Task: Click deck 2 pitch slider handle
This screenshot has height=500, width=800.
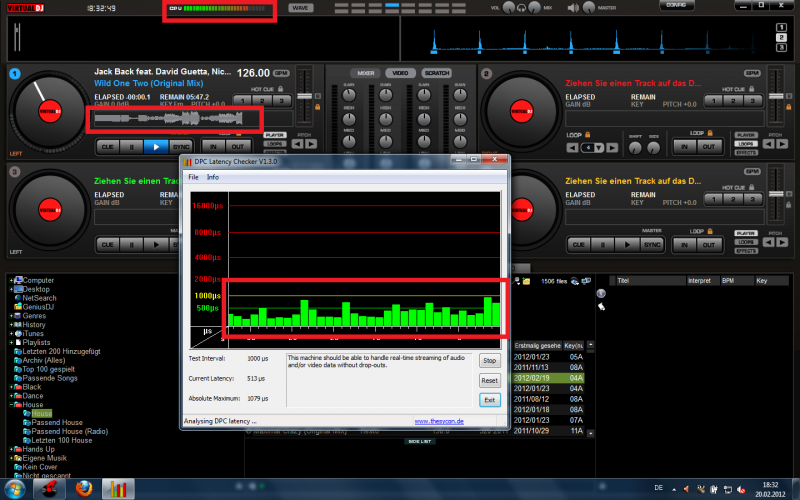Action: [776, 96]
